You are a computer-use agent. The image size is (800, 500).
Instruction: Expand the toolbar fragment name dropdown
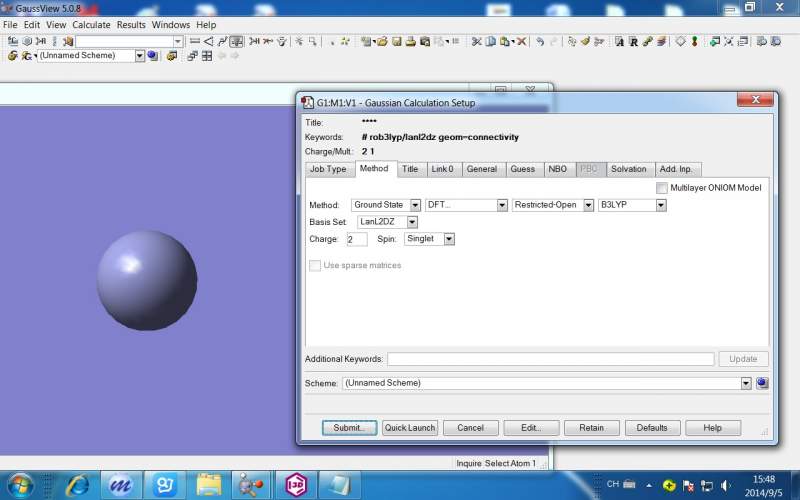click(x=178, y=41)
